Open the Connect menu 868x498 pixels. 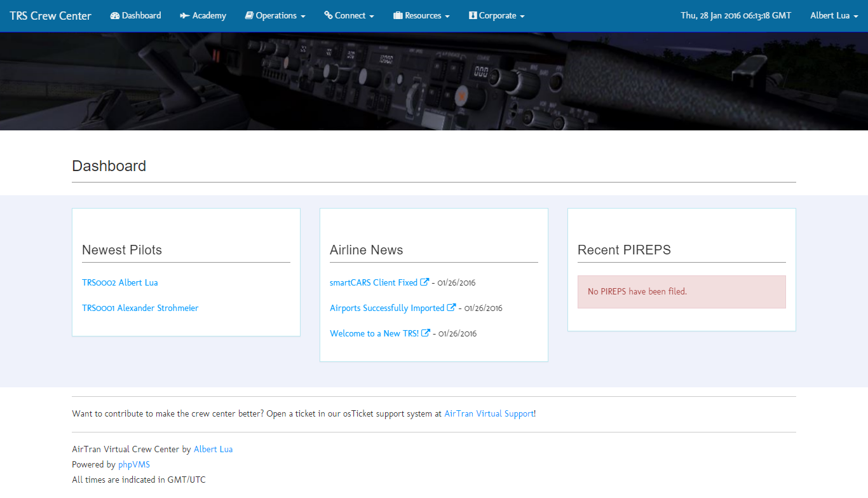coord(349,15)
